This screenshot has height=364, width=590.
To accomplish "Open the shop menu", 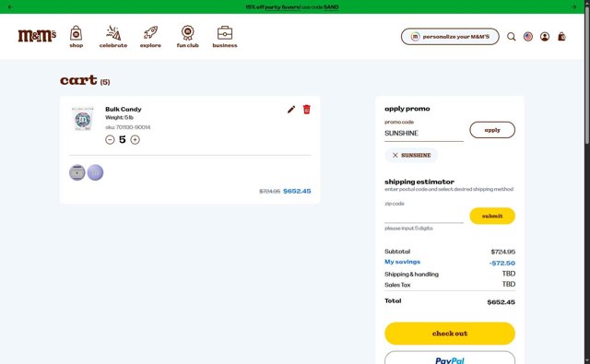I will (x=76, y=37).
